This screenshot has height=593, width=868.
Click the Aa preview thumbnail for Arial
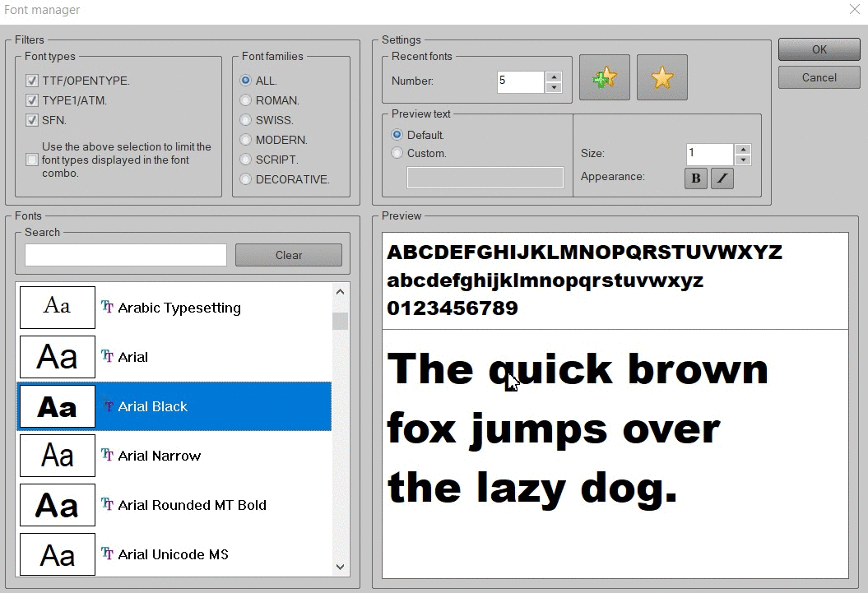pyautogui.click(x=58, y=357)
